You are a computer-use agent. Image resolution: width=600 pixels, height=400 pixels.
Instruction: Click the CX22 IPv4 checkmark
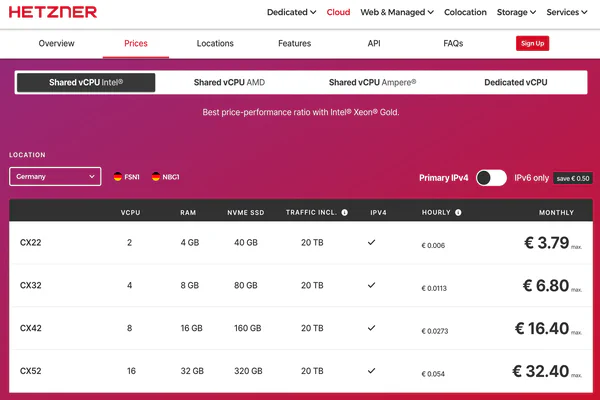(x=371, y=242)
